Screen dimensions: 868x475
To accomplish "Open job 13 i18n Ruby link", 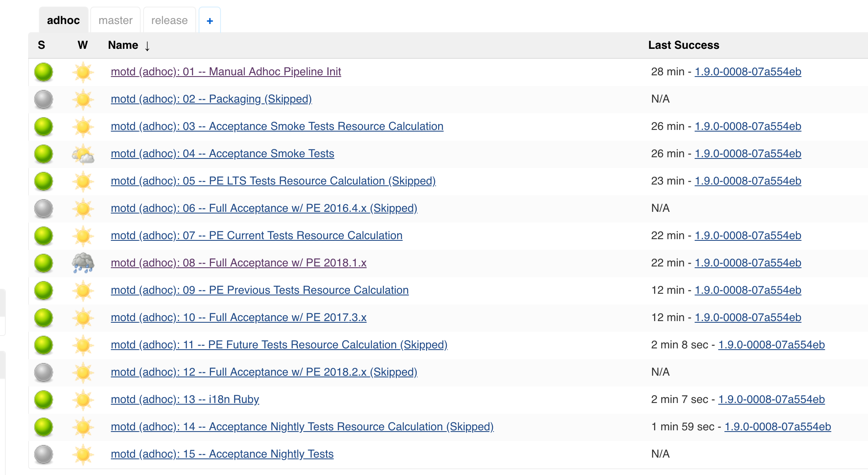I will (x=185, y=399).
